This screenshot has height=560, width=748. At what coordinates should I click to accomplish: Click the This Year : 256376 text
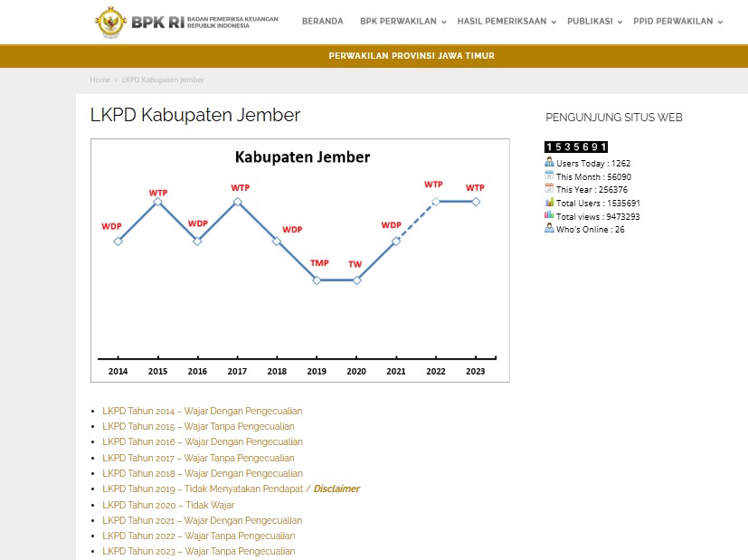592,190
